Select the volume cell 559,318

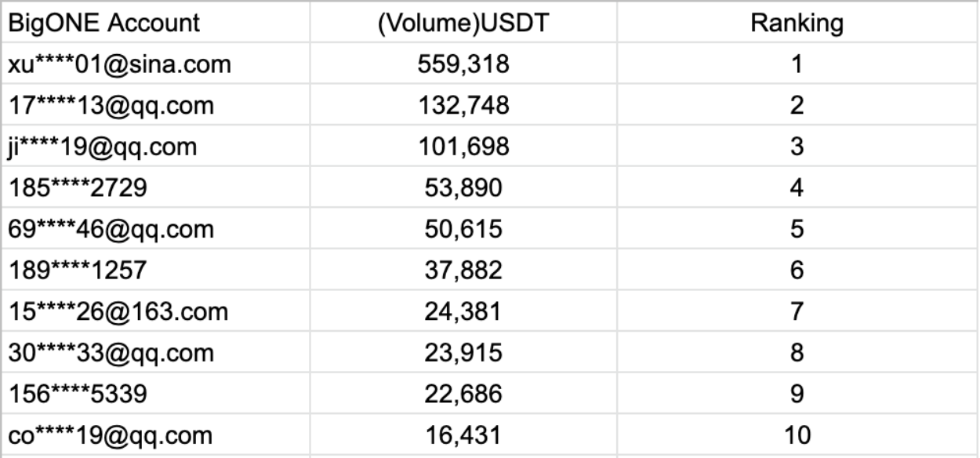pyautogui.click(x=463, y=64)
